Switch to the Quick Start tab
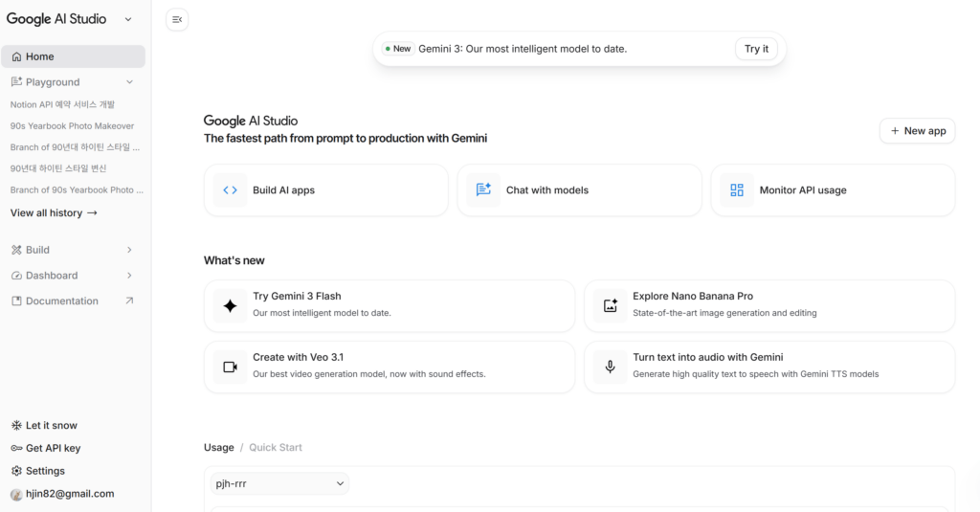 pyautogui.click(x=276, y=448)
